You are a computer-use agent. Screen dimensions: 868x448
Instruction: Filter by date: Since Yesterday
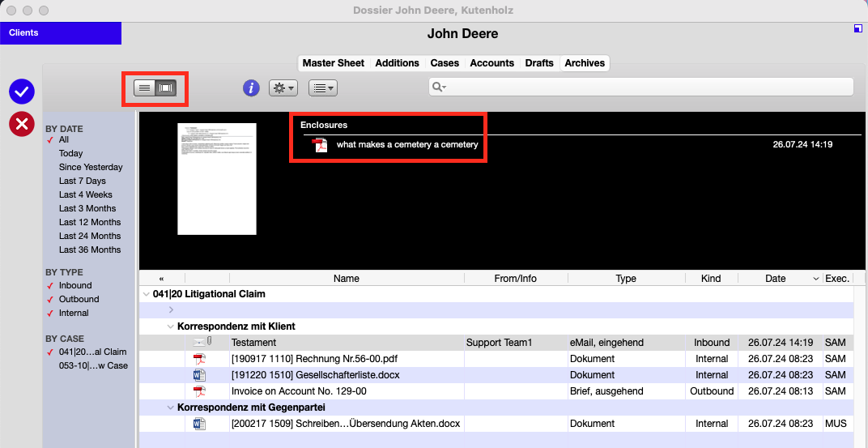(91, 167)
